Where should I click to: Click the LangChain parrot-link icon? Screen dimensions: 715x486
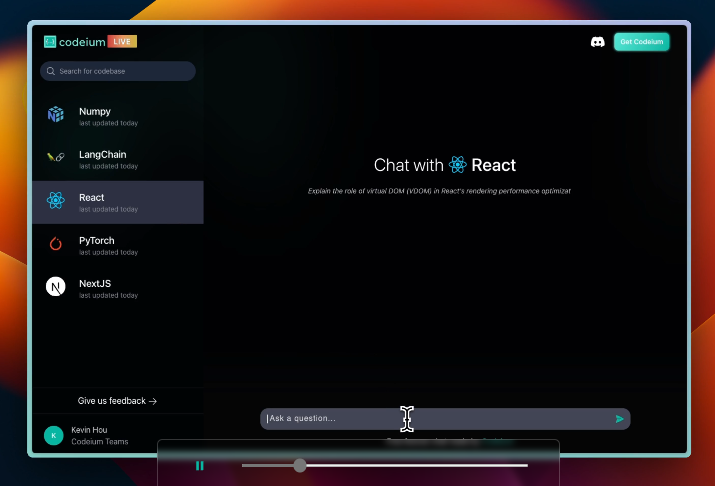tap(56, 157)
